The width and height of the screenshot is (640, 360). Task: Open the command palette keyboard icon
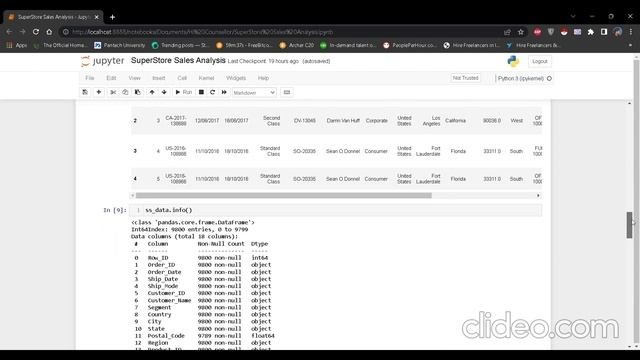[x=287, y=92]
